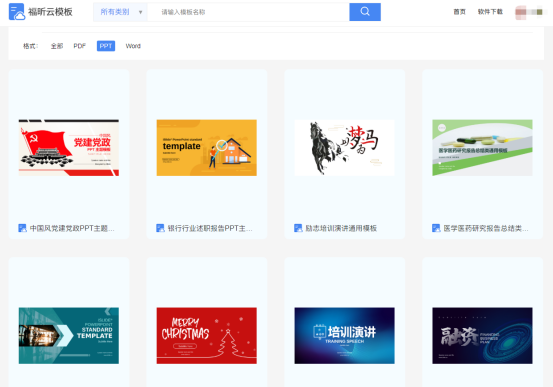This screenshot has height=387, width=553.
Task: Open the 软件下载 link
Action: (490, 12)
